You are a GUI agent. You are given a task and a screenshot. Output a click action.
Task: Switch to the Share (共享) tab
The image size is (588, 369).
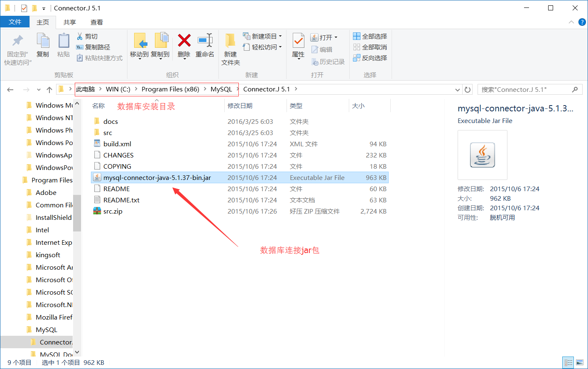click(70, 22)
